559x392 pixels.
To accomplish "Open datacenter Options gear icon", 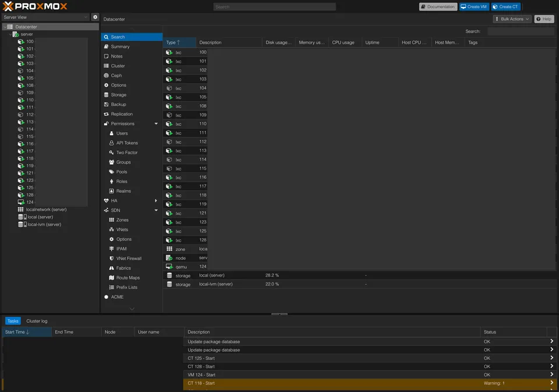I will click(106, 85).
